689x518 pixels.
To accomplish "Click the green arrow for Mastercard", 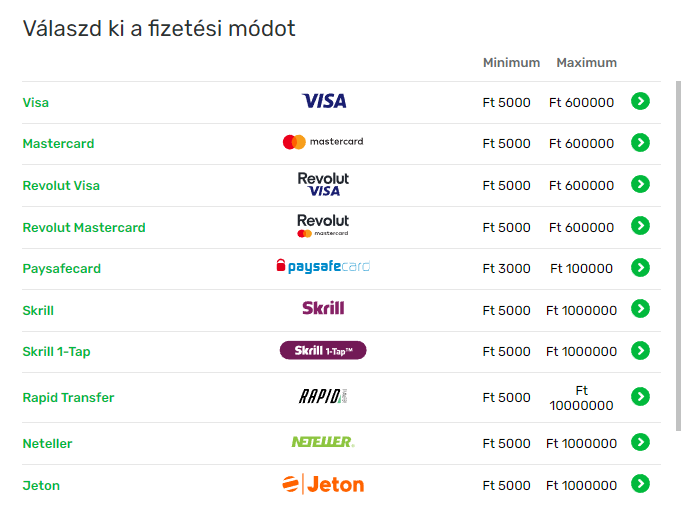I will click(x=640, y=142).
